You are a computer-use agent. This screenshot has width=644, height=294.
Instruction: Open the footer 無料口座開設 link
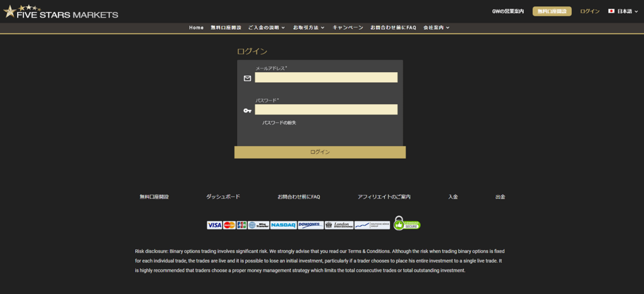(155, 197)
